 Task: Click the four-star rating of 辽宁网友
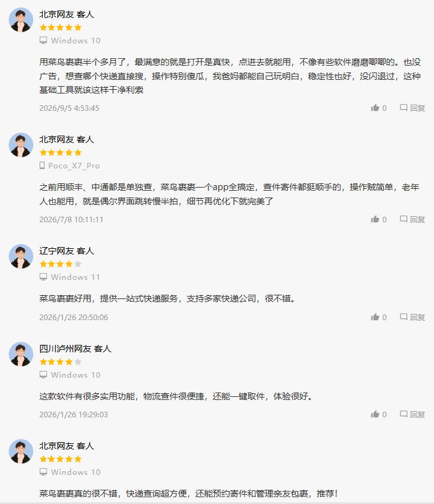coord(61,264)
